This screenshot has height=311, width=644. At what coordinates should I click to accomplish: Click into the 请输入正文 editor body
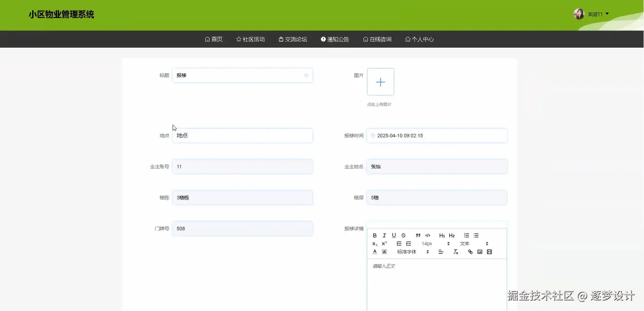click(437, 285)
